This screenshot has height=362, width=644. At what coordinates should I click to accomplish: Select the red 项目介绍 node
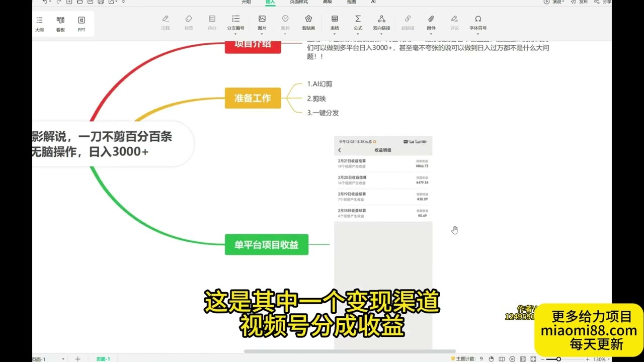[253, 46]
